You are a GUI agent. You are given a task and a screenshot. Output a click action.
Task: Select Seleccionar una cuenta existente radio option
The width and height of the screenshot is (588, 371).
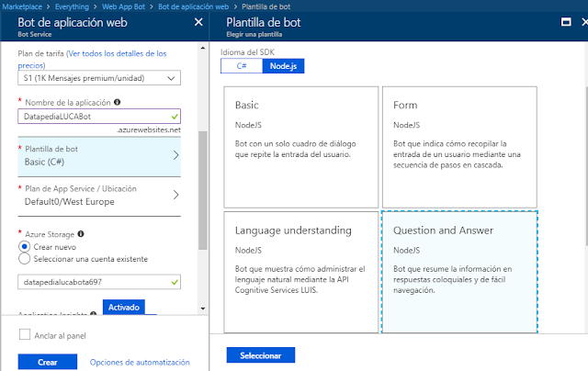25,259
